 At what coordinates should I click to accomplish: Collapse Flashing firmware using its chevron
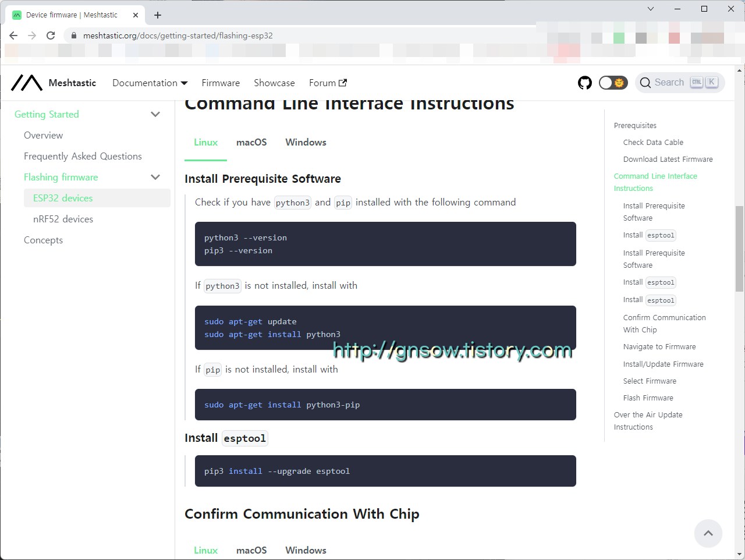[x=155, y=177]
